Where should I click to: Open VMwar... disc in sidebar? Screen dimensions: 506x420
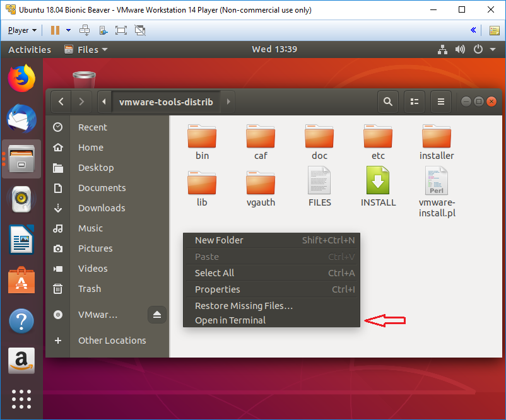97,315
